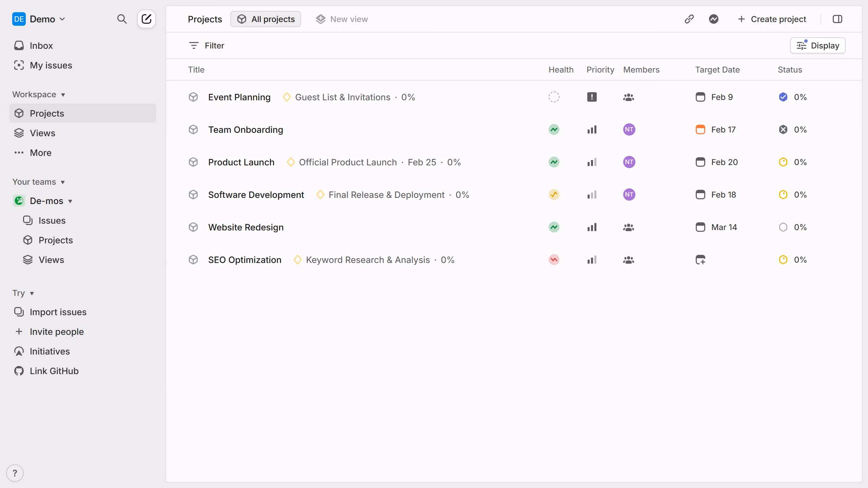Open the Display options dropdown
Image resolution: width=868 pixels, height=488 pixels.
818,45
